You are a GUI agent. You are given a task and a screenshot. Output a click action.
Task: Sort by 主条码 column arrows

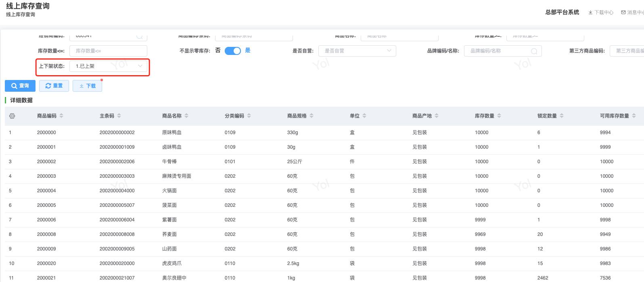(x=119, y=116)
